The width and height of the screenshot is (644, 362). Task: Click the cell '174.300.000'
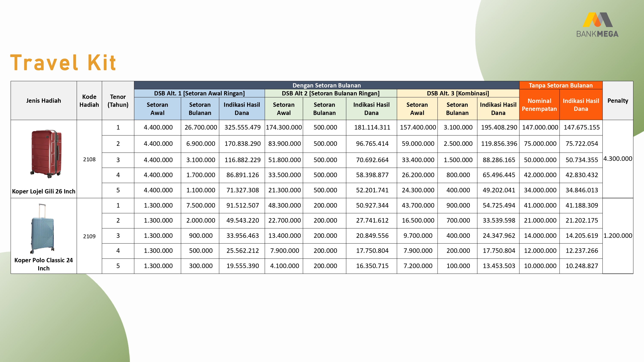click(284, 127)
